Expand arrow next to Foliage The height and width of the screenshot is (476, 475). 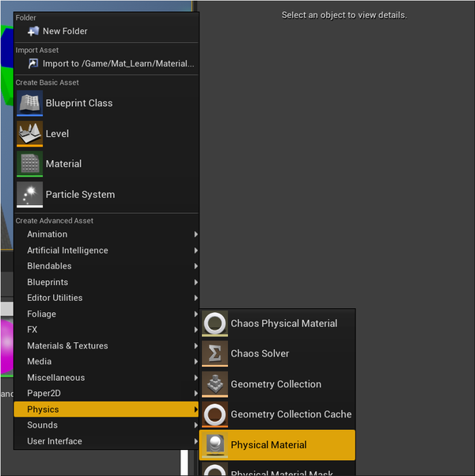[196, 314]
